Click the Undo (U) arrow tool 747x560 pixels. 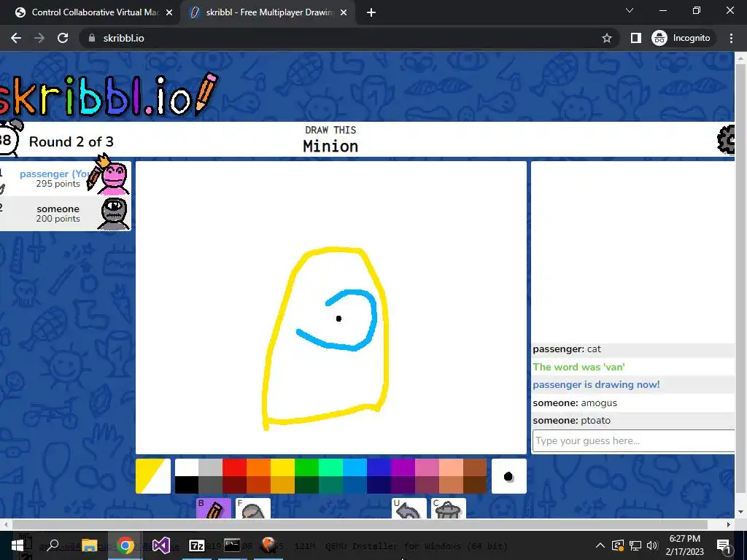point(409,508)
